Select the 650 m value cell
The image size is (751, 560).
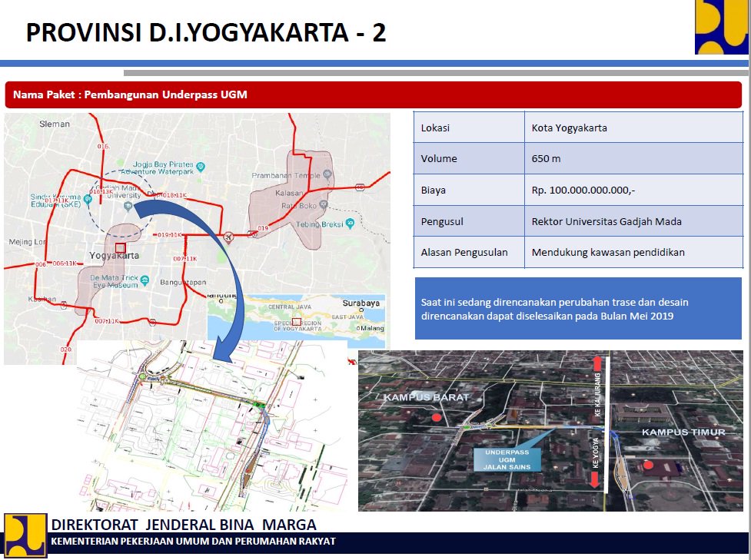[633, 158]
